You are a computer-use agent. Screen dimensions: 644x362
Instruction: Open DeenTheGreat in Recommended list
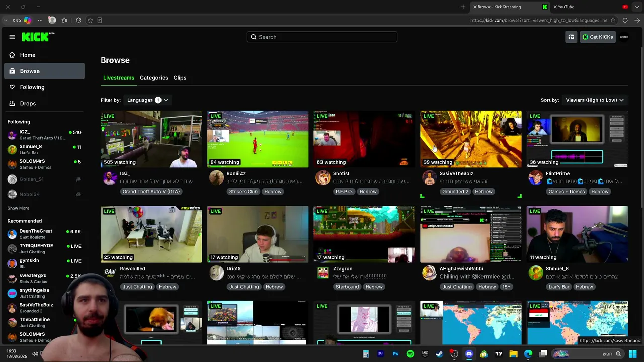[x=44, y=234]
